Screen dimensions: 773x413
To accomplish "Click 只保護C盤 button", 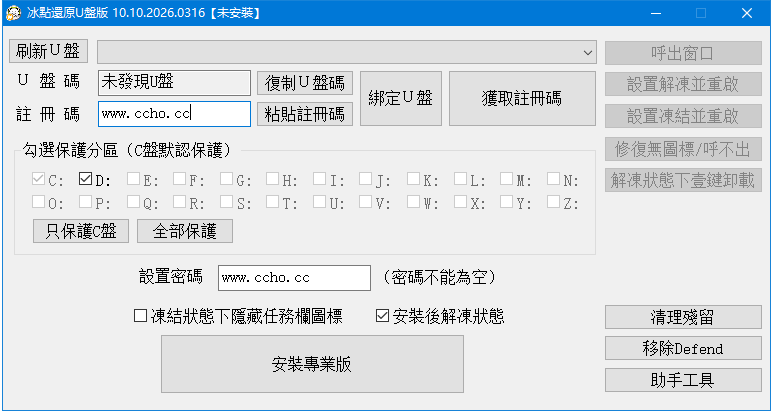I will click(81, 231).
